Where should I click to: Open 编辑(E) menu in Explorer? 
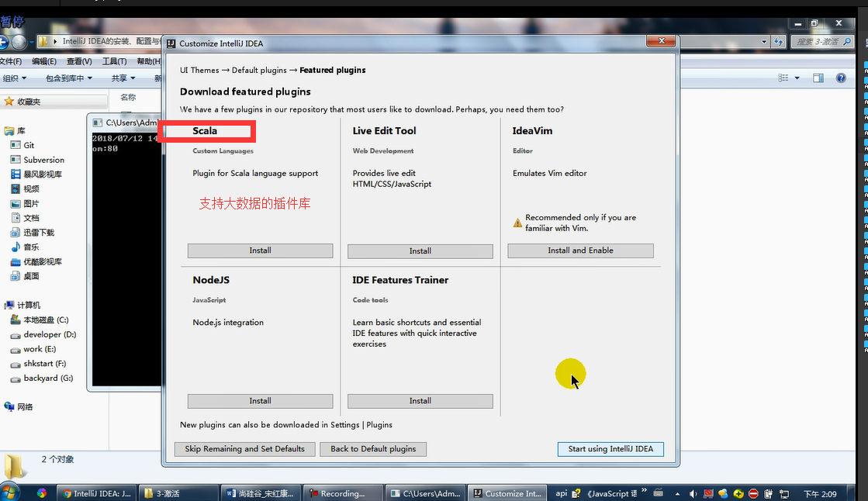pyautogui.click(x=43, y=61)
